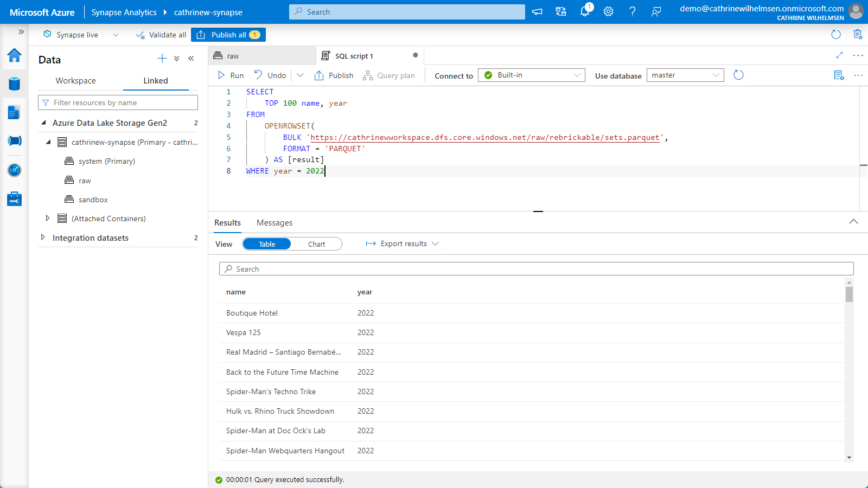Open the Messages tab
The width and height of the screenshot is (868, 488).
point(275,223)
